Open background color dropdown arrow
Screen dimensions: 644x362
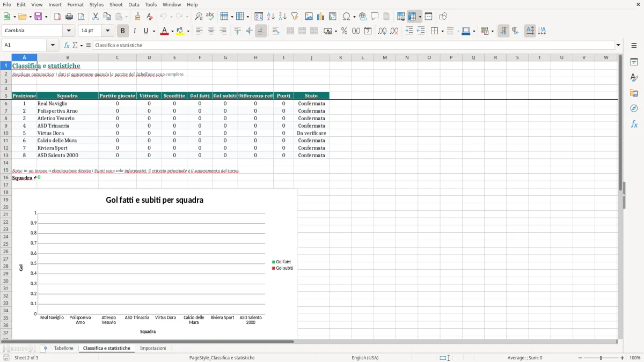pos(188,31)
